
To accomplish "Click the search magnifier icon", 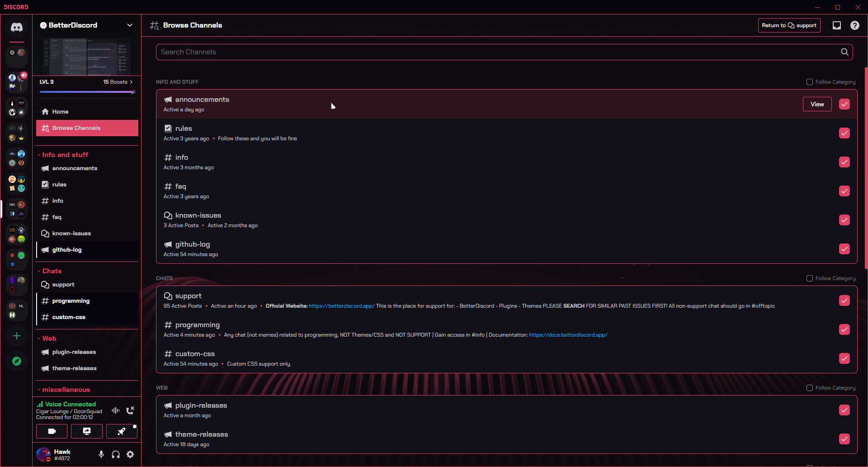I will pos(844,52).
